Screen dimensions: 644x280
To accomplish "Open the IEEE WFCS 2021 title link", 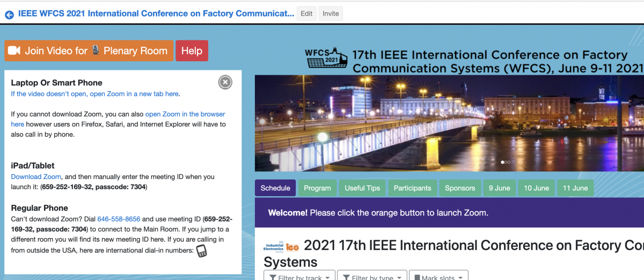I will click(156, 13).
